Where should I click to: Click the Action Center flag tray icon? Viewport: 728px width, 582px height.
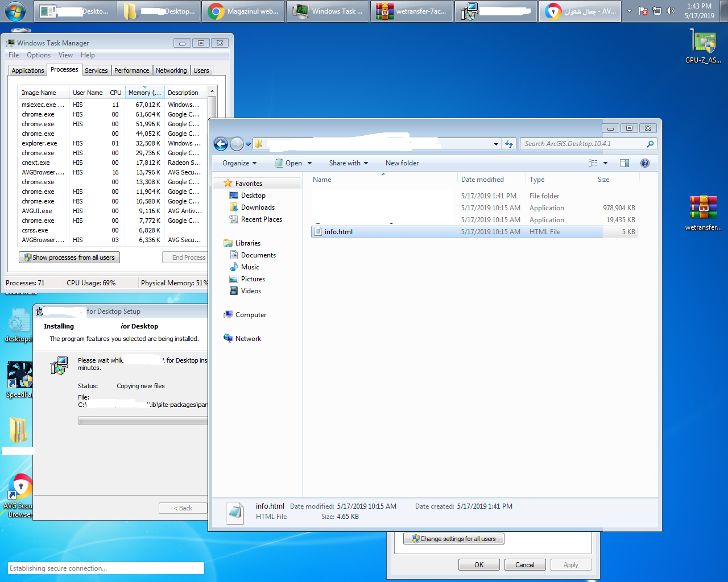point(643,11)
